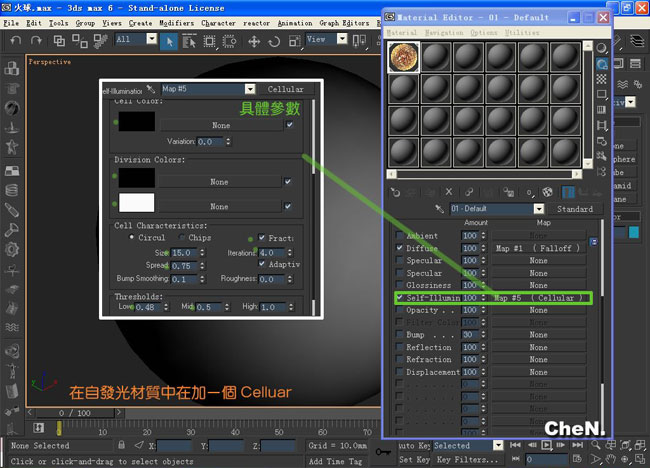Toggle Show End Result highlighted icon

click(x=568, y=192)
